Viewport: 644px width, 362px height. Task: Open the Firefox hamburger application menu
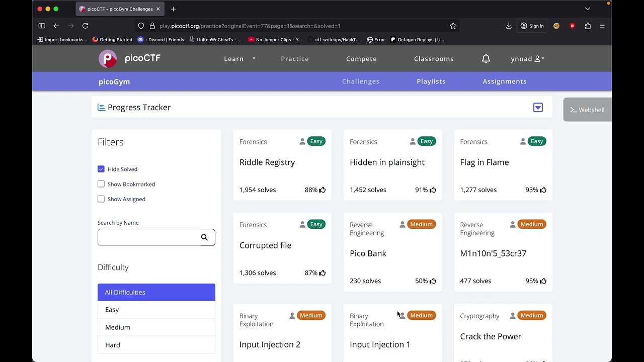602,26
